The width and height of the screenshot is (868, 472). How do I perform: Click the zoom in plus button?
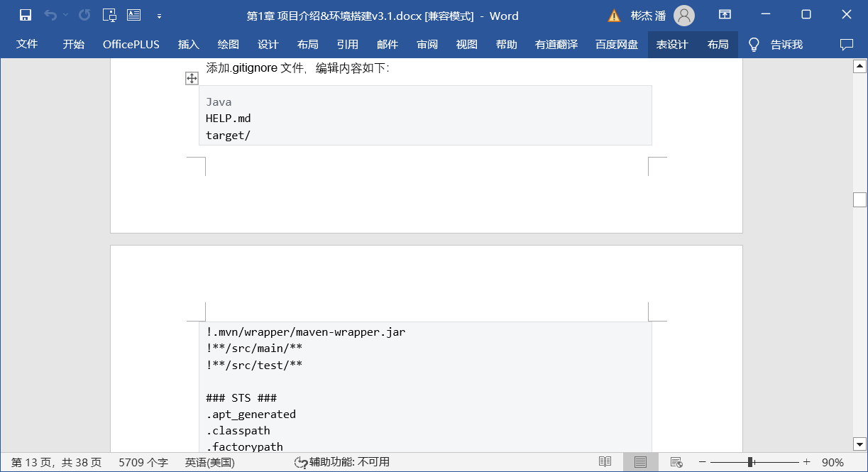click(x=806, y=462)
